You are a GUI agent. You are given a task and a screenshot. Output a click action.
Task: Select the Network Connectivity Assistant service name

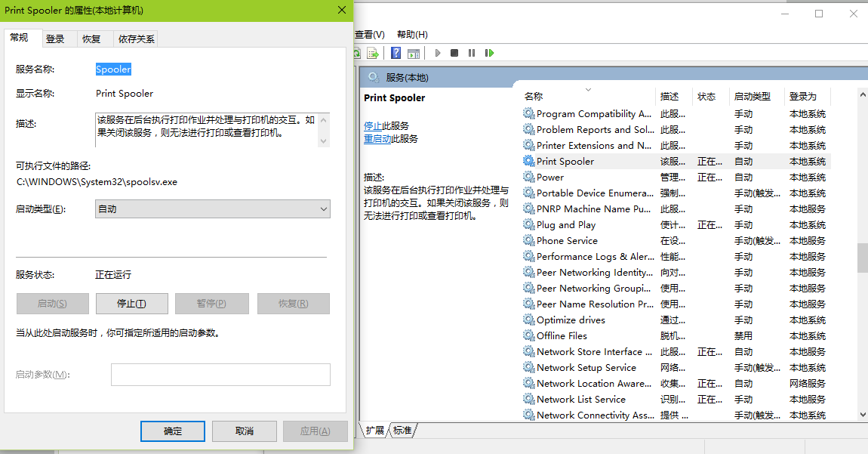(595, 415)
